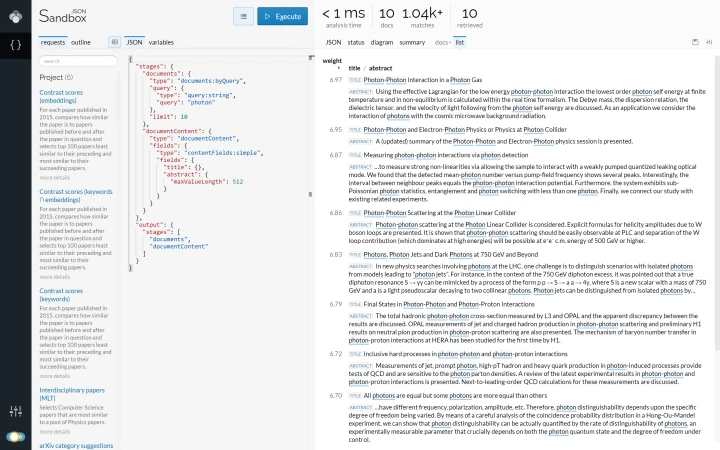The width and height of the screenshot is (720, 450).
Task: Focus the requests search field
Action: click(x=78, y=61)
